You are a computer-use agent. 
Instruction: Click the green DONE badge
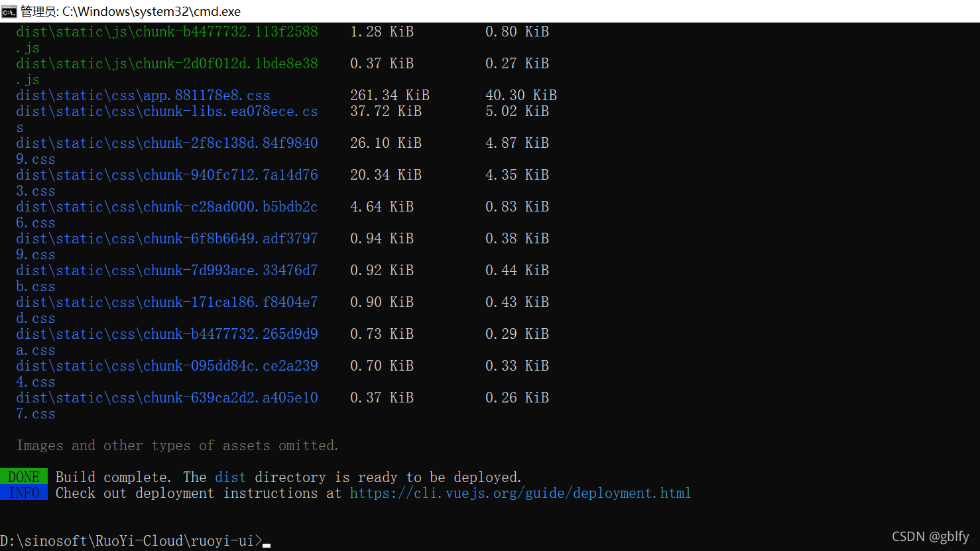coord(24,477)
